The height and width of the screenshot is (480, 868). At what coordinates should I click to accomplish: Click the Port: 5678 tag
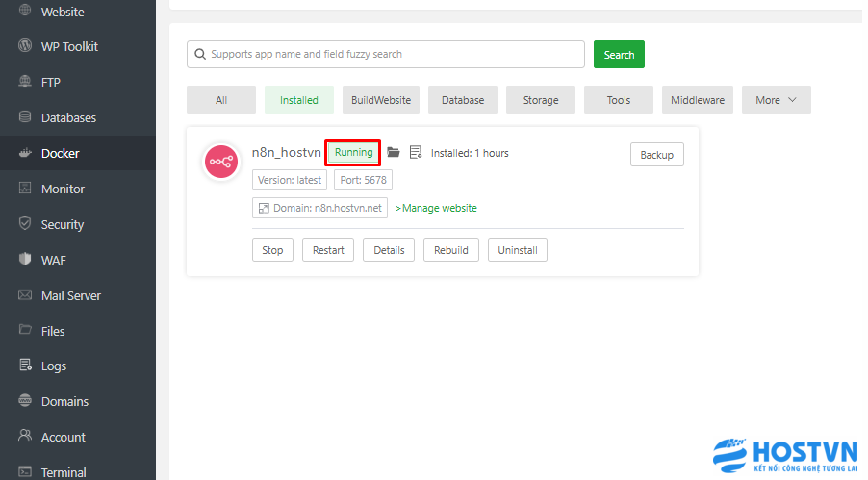(x=363, y=180)
